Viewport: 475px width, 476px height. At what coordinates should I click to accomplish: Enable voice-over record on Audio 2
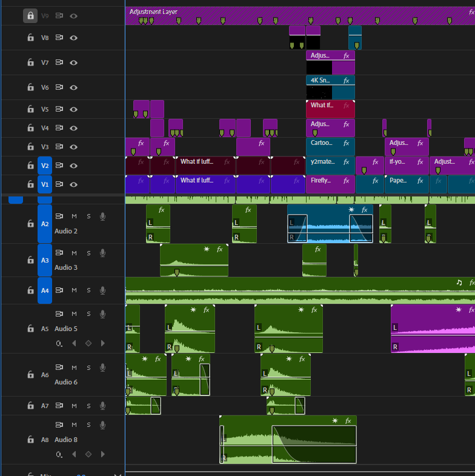point(103,216)
